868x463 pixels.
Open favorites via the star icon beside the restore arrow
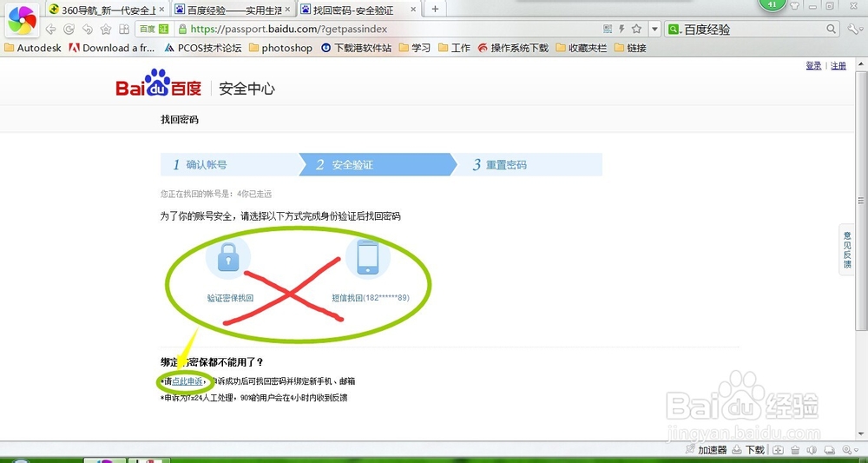pyautogui.click(x=106, y=29)
